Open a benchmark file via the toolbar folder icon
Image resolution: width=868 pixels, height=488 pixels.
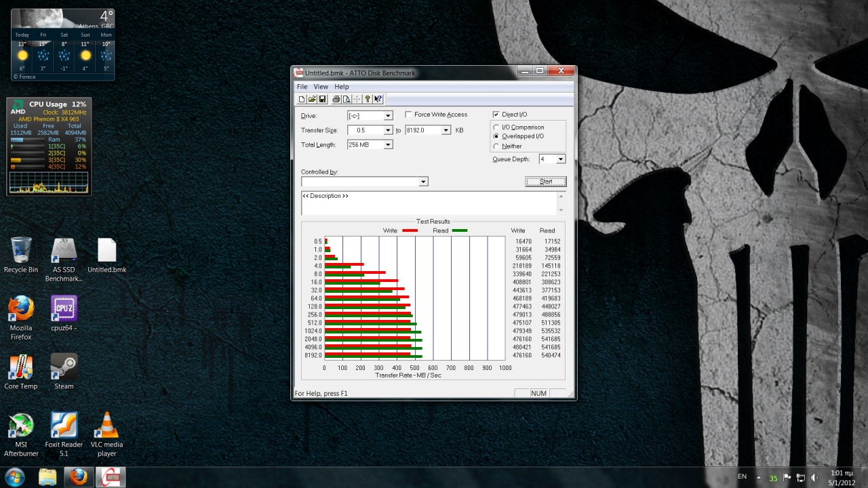(312, 99)
